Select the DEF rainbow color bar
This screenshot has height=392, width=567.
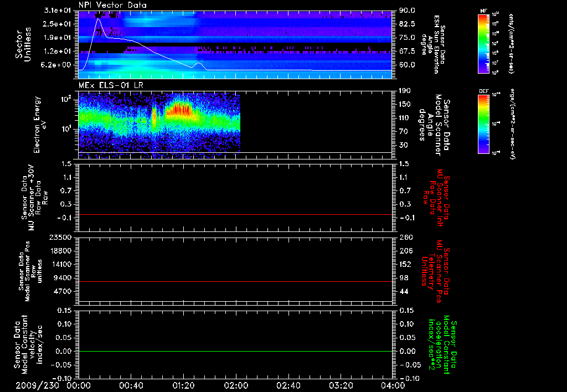484,124
